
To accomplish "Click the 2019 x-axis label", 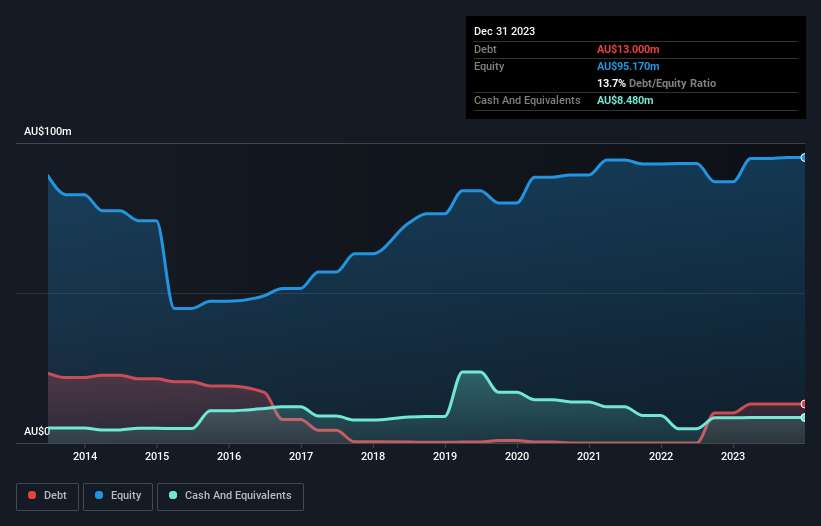I will pyautogui.click(x=445, y=456).
